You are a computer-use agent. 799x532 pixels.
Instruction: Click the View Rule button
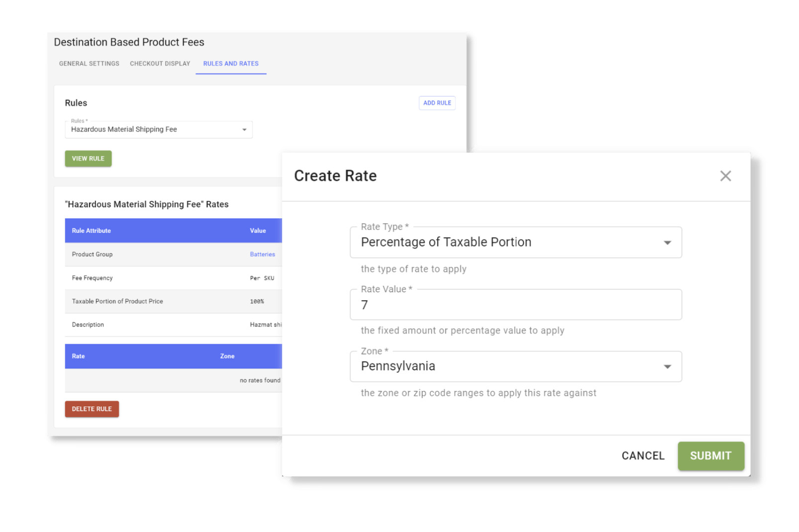[88, 158]
